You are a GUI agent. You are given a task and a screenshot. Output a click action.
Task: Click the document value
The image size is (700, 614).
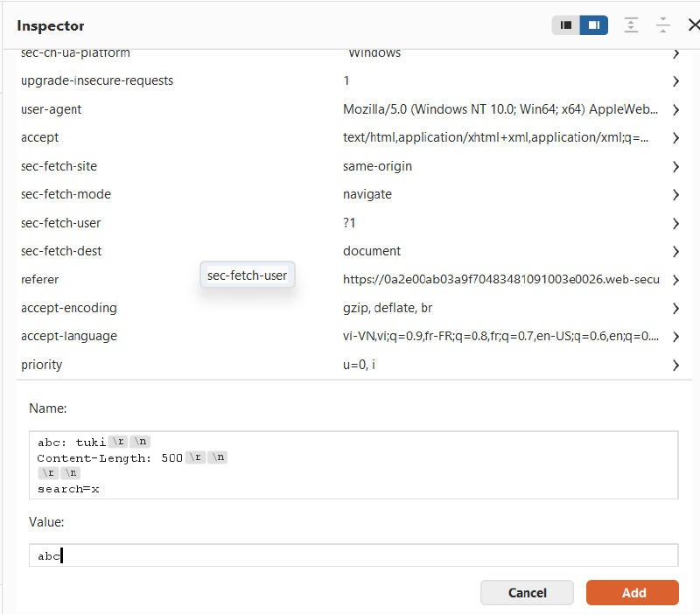click(372, 251)
